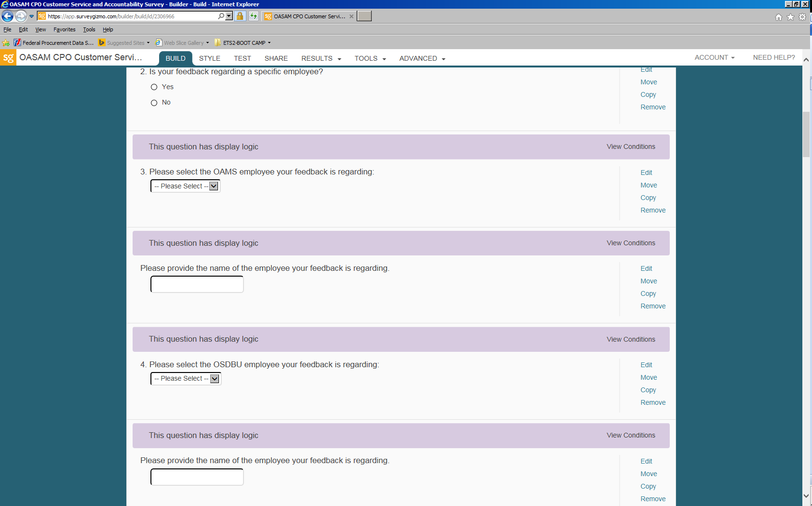812x506 pixels.
Task: Open a new blank browser tab
Action: [x=364, y=16]
